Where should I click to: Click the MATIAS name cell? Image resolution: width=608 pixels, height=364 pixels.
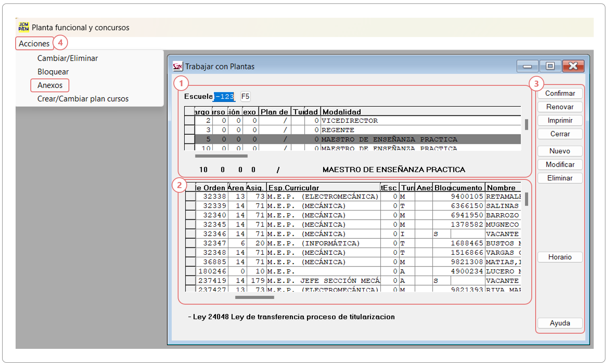[x=503, y=262]
